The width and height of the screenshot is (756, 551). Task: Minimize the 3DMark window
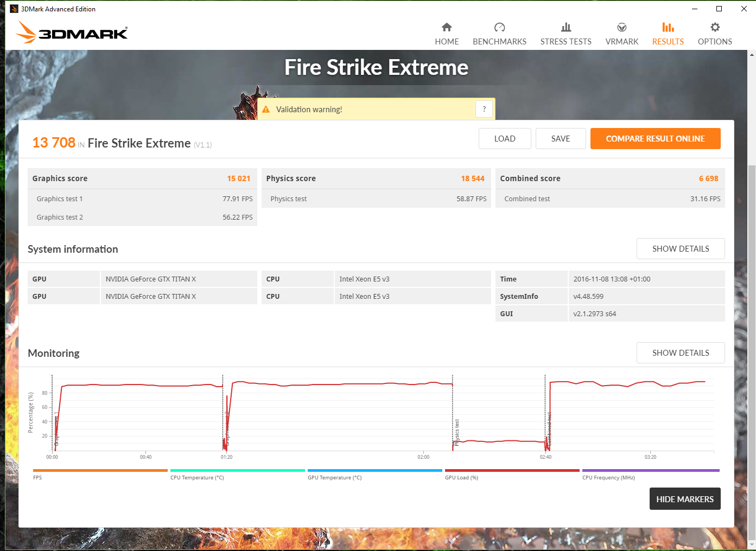[x=695, y=9]
